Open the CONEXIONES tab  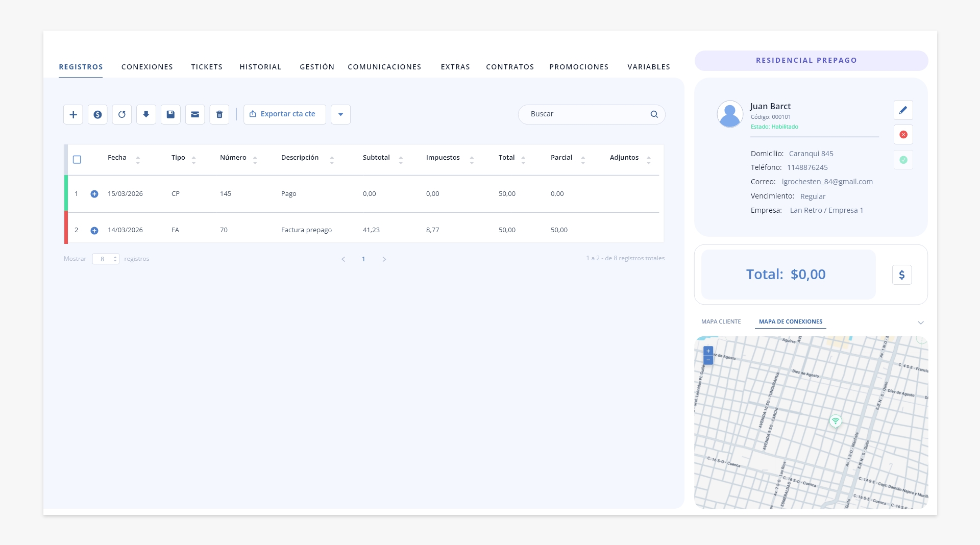click(147, 67)
